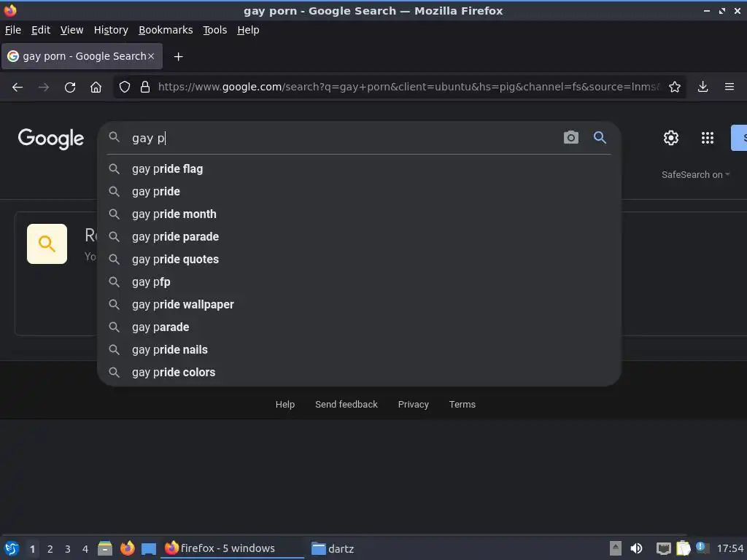Choose suggestion gay parade
This screenshot has width=747, height=560.
359,327
